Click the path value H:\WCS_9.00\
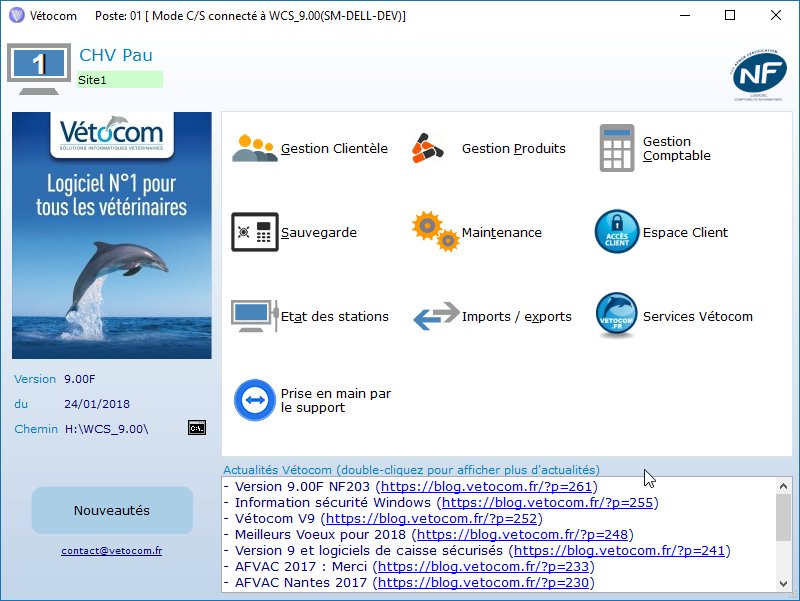 (x=107, y=429)
